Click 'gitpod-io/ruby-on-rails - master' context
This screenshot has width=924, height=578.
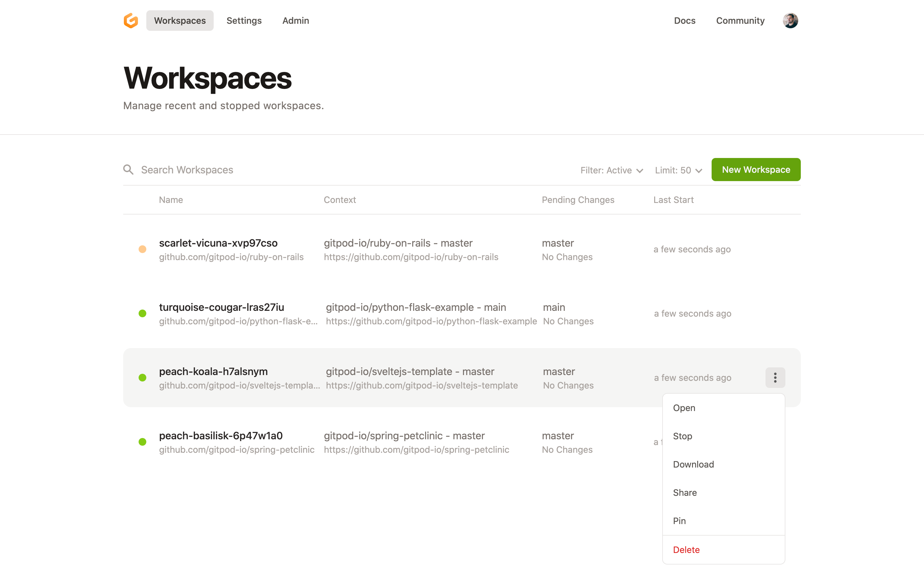click(398, 243)
